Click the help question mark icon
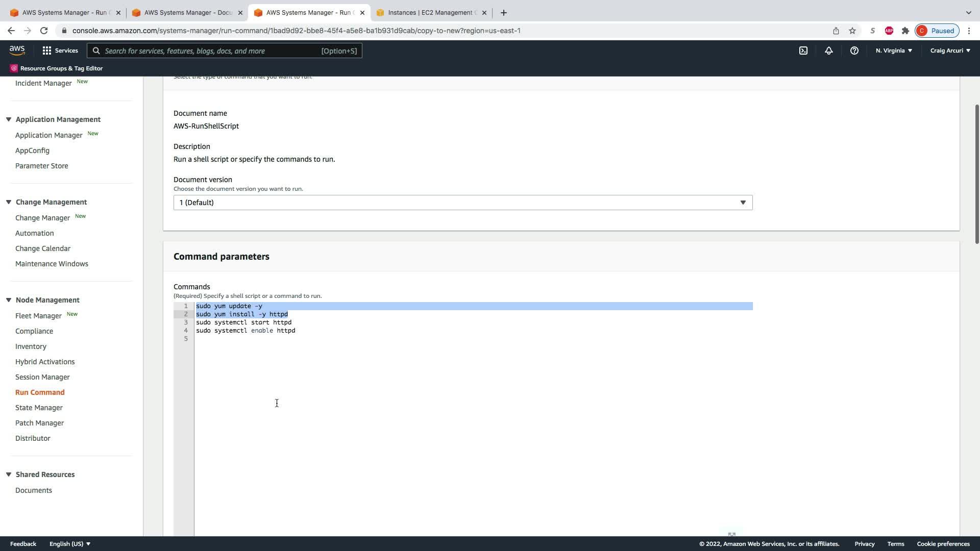Viewport: 980px width, 551px height. (854, 51)
